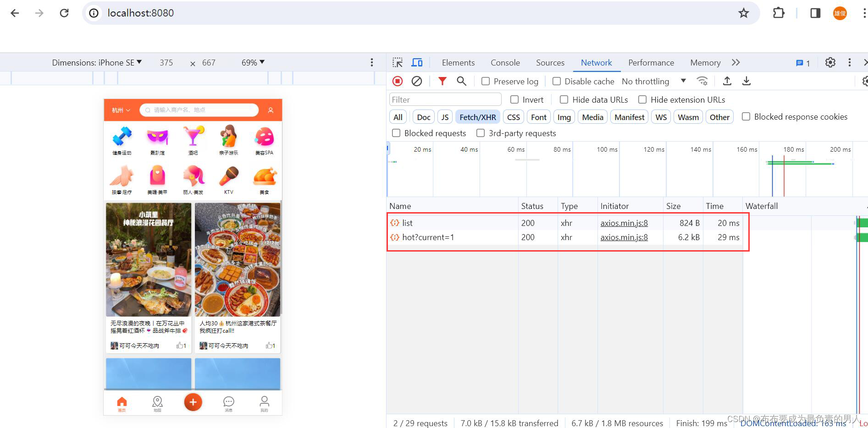This screenshot has height=428, width=868.
Task: Select the hot?current=1 request row
Action: click(x=565, y=237)
